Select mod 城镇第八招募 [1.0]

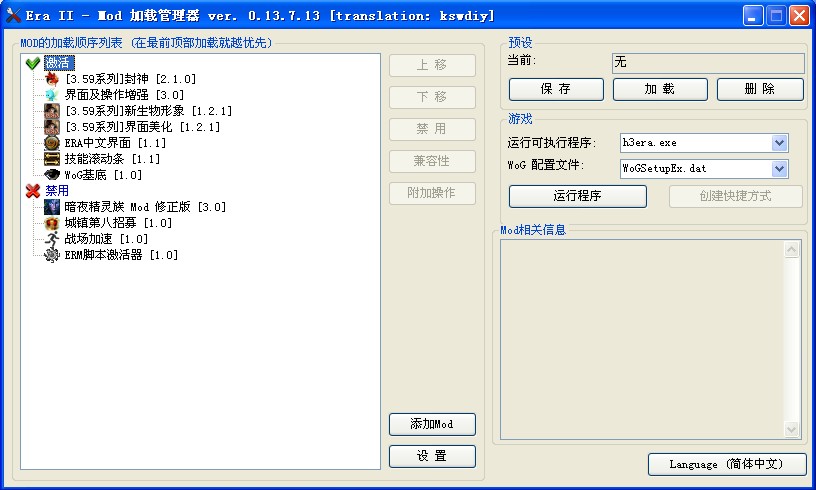tap(118, 223)
